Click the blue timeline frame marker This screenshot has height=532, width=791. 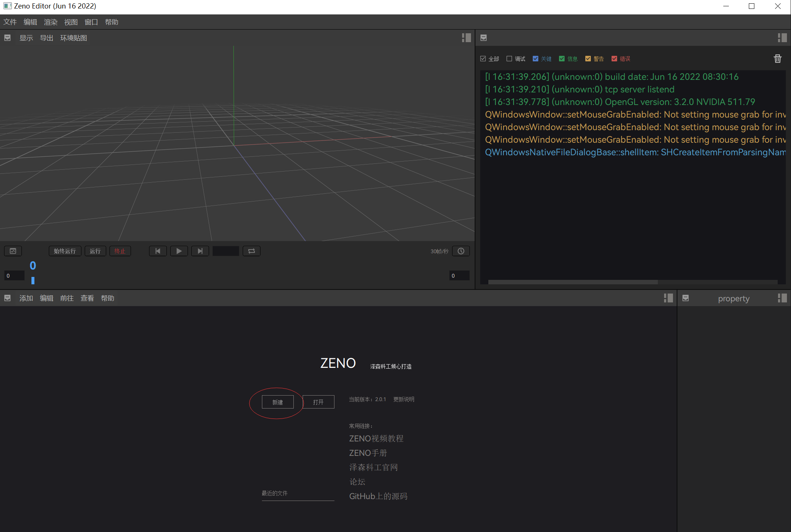33,281
